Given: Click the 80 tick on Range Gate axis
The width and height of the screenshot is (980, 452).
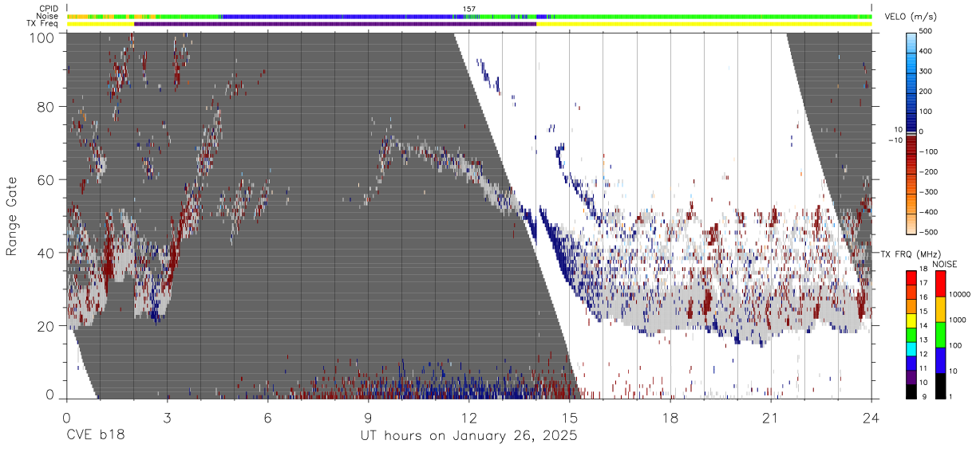Looking at the screenshot, I should click(x=46, y=107).
